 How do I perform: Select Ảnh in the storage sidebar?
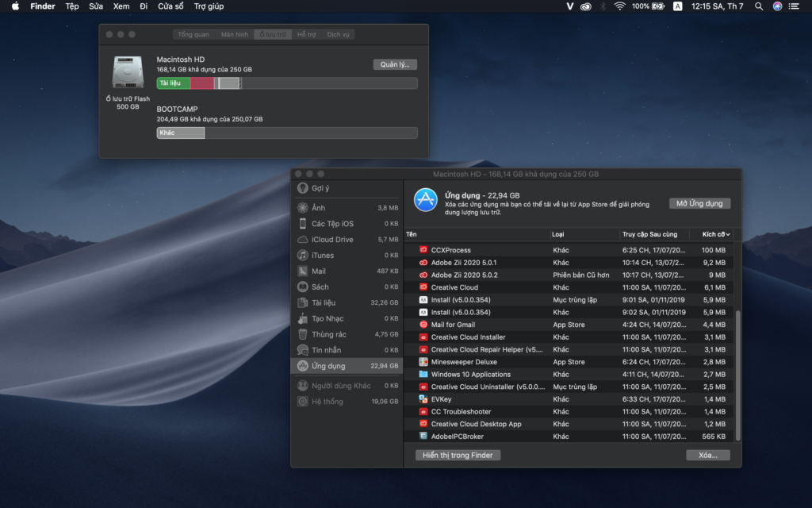pos(347,208)
